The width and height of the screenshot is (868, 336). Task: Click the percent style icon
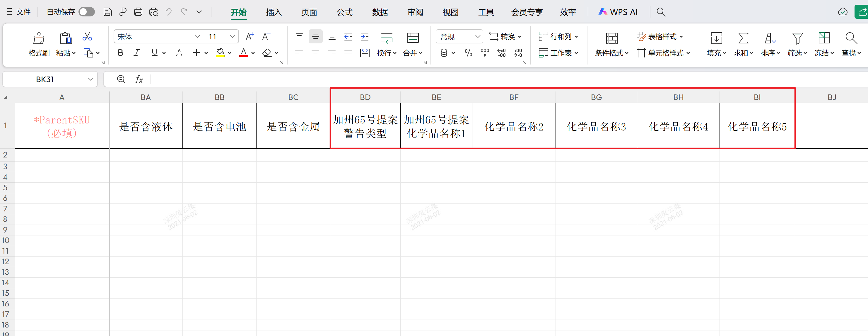coord(468,53)
